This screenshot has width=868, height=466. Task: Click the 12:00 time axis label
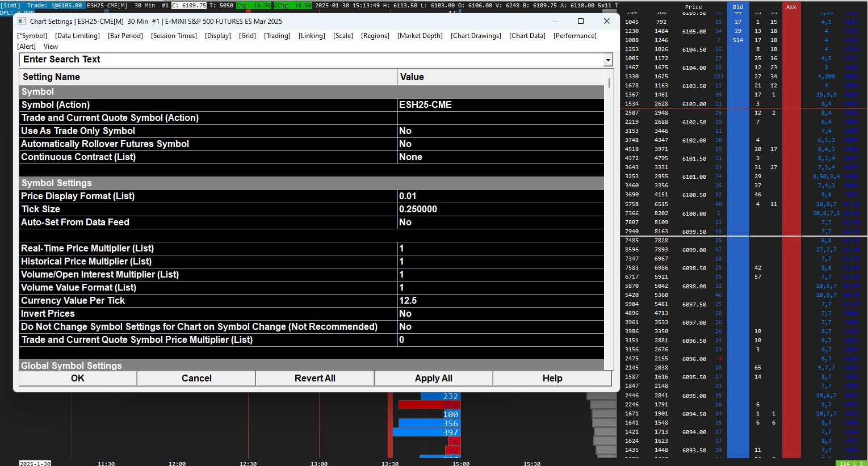[x=177, y=463]
